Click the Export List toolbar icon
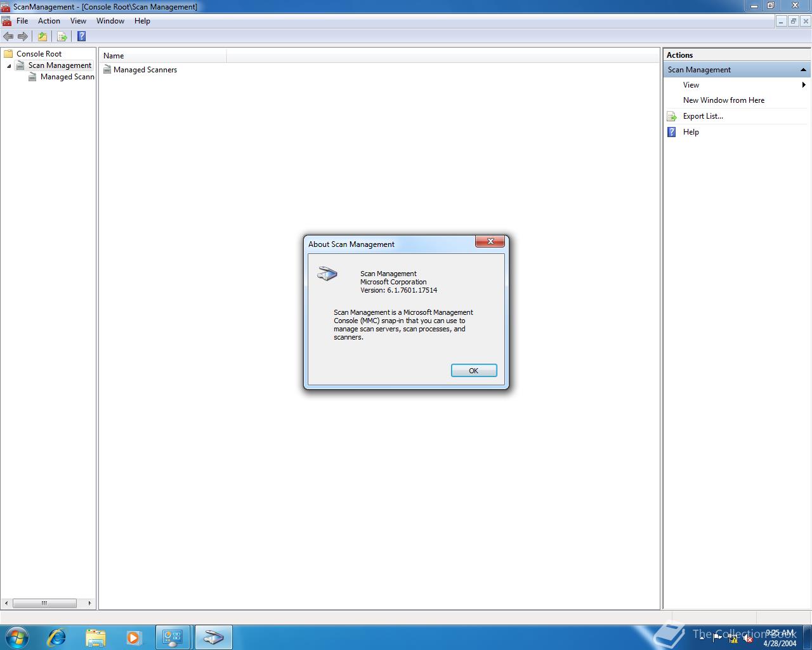The width and height of the screenshot is (812, 650). pos(62,36)
